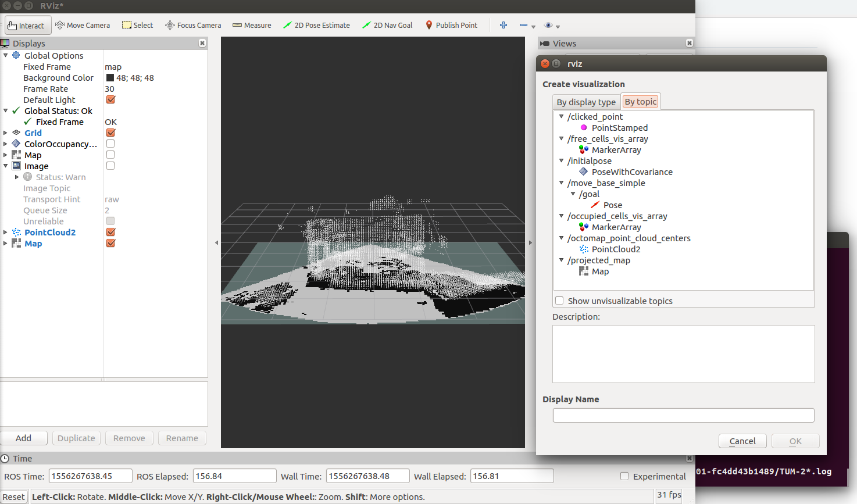Select the Interact tool
Screen dimensions: 857x504
(27, 25)
